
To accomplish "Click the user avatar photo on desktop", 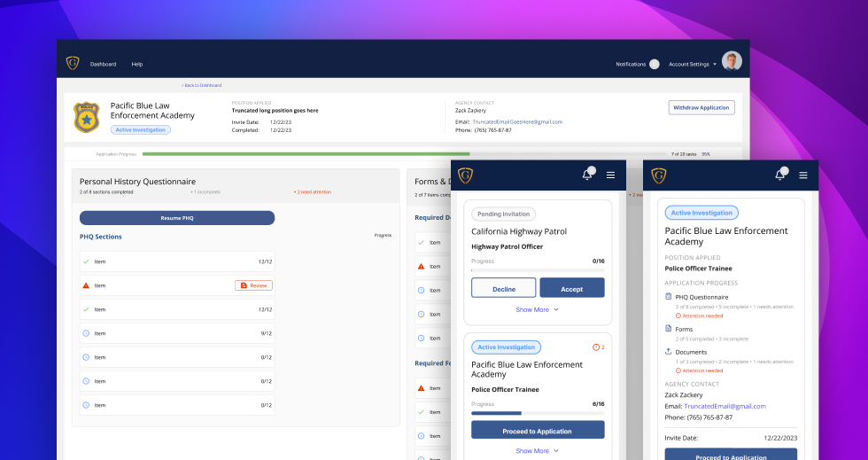I will 732,61.
